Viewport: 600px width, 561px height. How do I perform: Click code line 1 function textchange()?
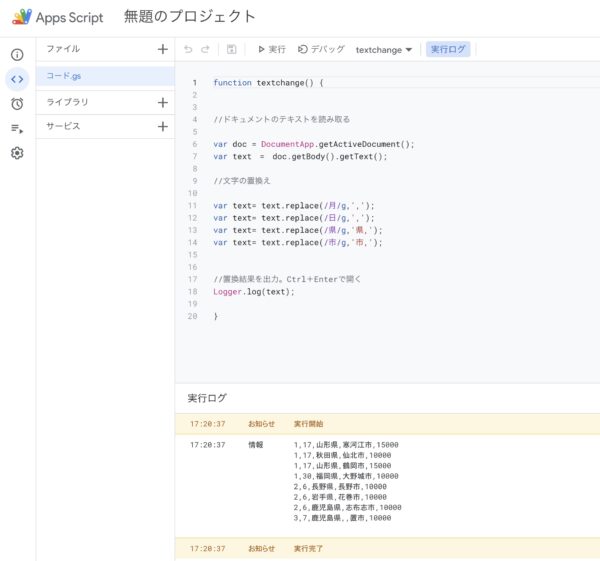point(268,83)
